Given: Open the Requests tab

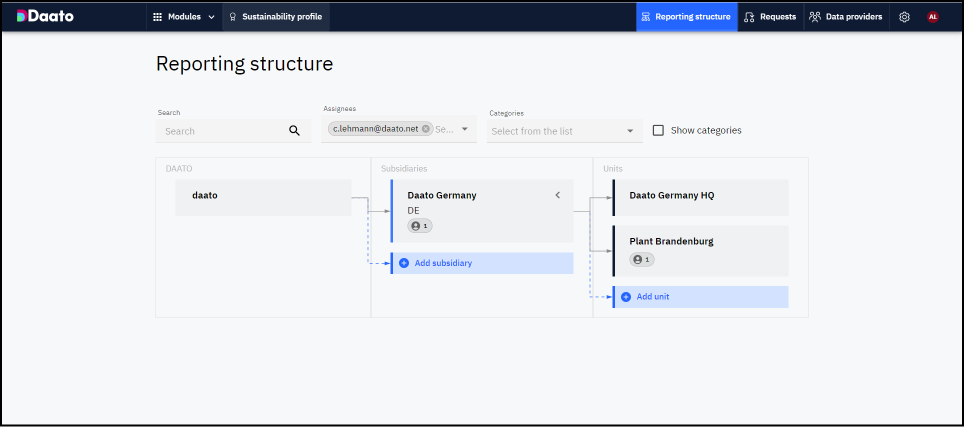Looking at the screenshot, I should [770, 17].
